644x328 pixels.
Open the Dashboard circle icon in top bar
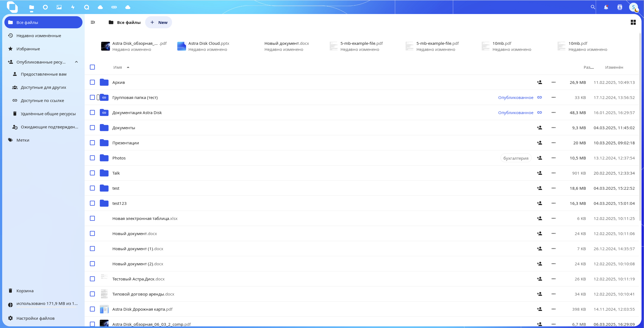click(x=45, y=7)
